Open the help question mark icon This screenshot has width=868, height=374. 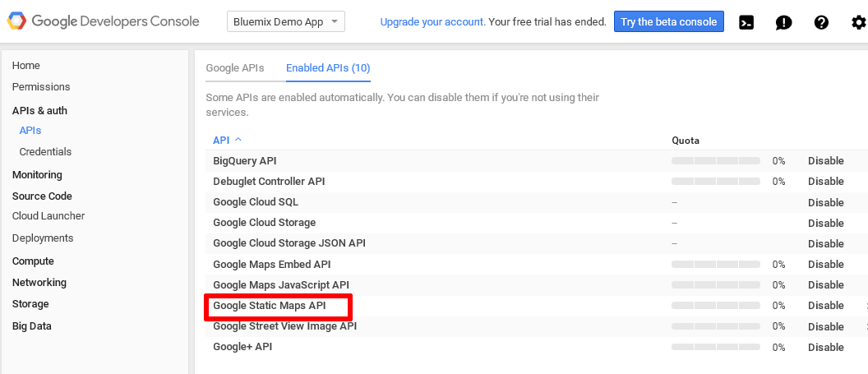[821, 22]
